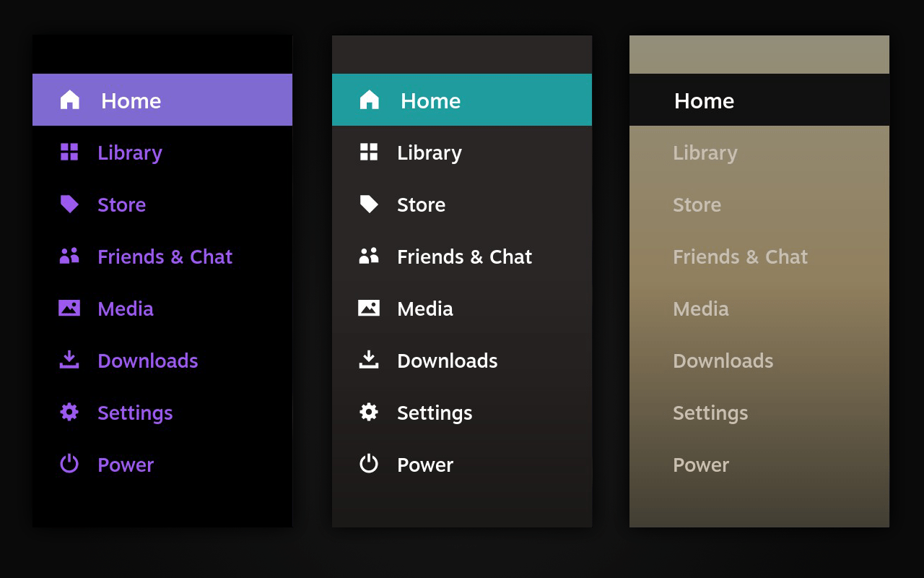Select the Home icon in the purple sidebar
This screenshot has width=924, height=578.
(69, 100)
